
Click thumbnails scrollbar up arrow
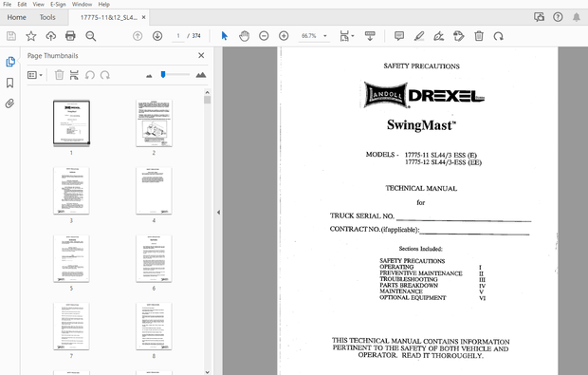(x=208, y=92)
